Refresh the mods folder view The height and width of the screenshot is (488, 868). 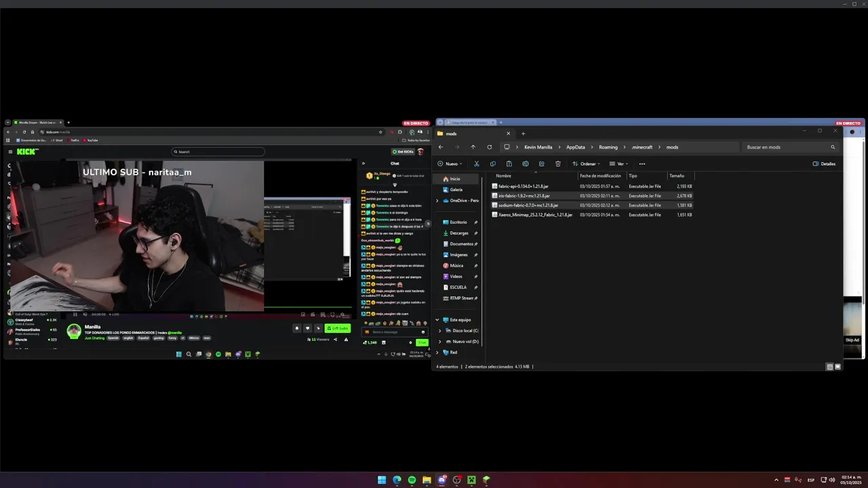click(x=490, y=147)
